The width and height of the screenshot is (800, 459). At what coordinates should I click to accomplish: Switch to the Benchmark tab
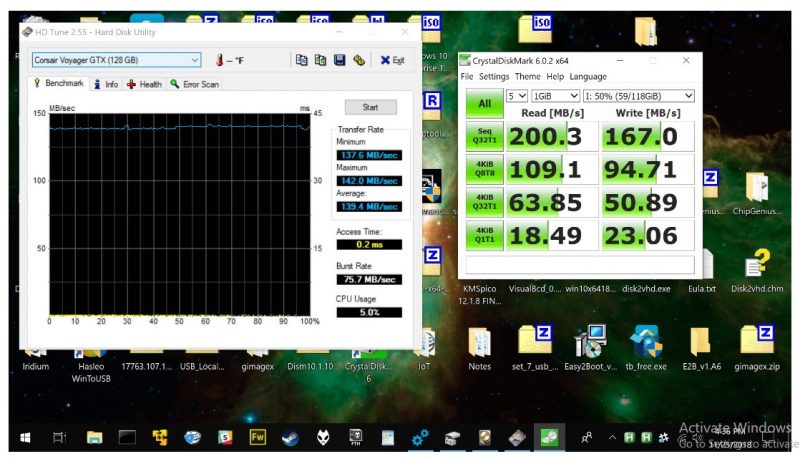click(59, 83)
